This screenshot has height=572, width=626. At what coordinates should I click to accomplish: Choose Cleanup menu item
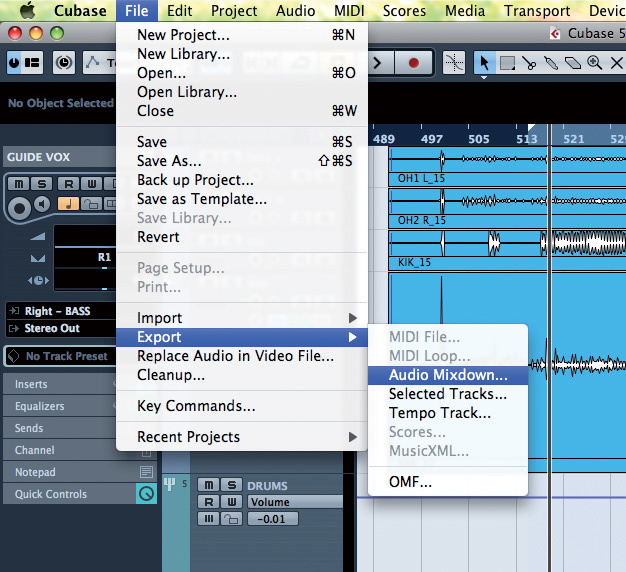click(x=242, y=375)
